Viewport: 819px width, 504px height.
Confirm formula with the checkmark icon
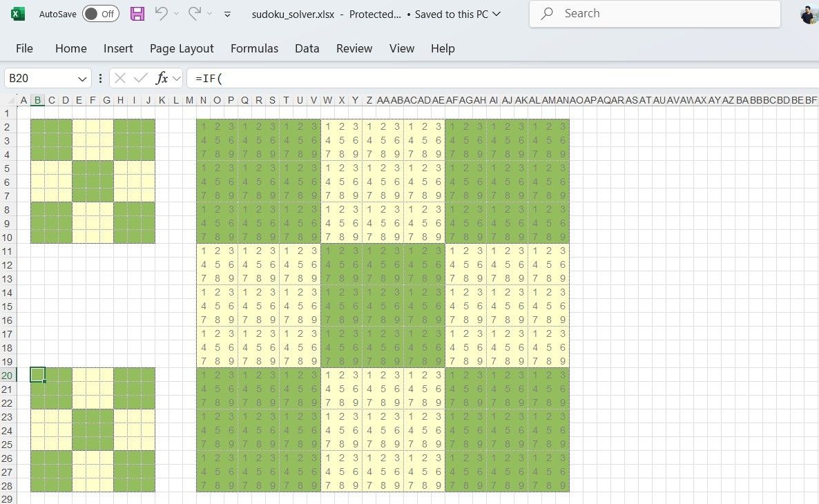[x=141, y=79]
